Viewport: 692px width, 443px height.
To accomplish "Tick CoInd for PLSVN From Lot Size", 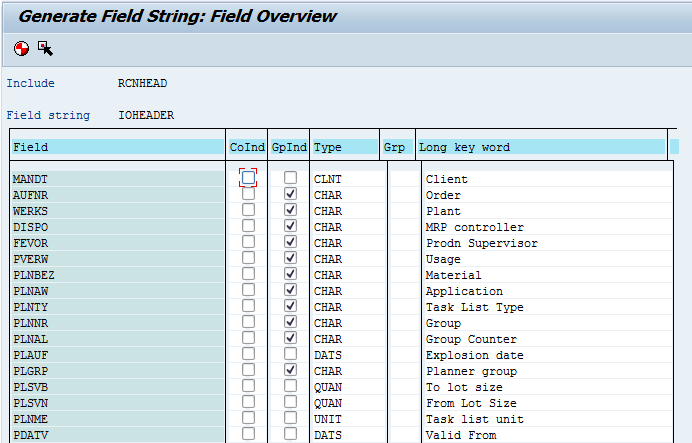I will pos(248,402).
